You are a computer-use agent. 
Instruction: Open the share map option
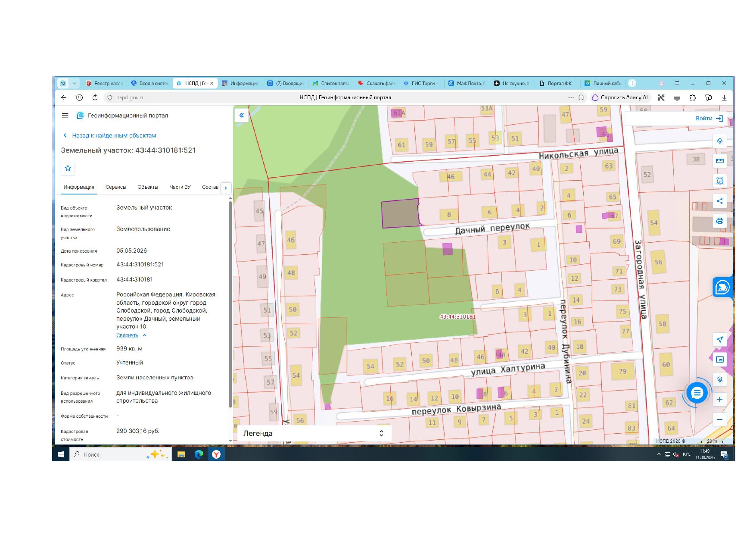coord(719,201)
